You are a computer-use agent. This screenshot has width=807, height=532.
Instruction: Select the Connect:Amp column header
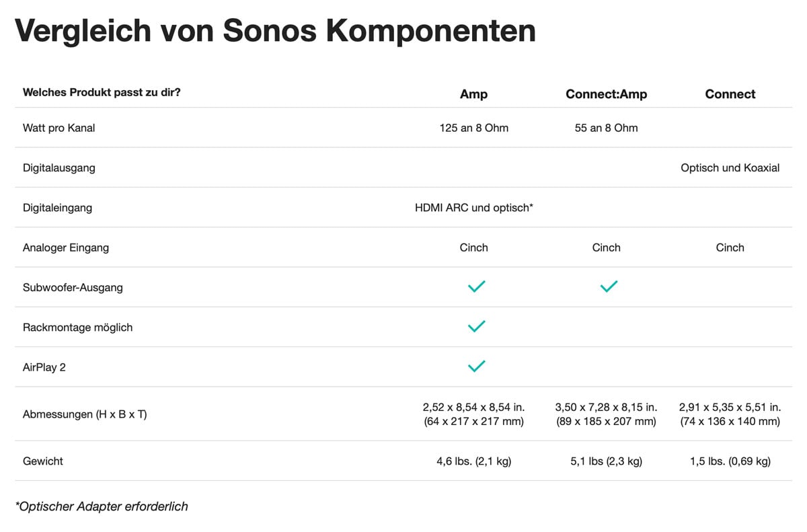(606, 94)
